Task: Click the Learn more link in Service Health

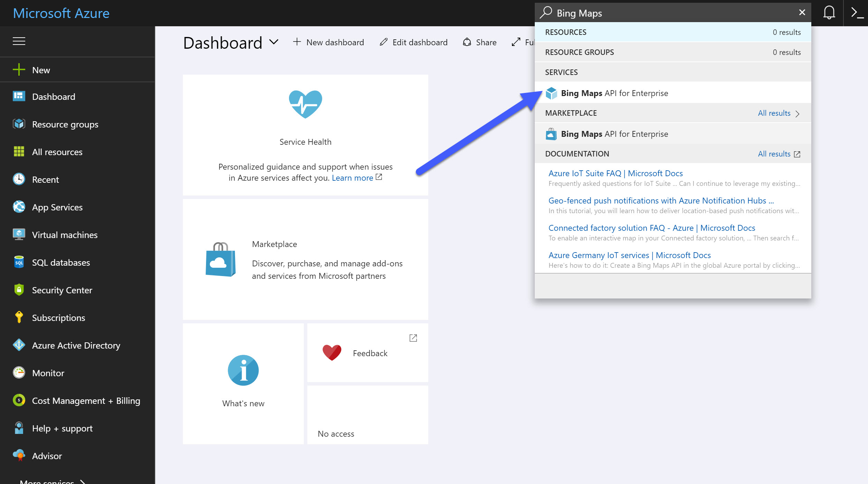Action: tap(352, 178)
